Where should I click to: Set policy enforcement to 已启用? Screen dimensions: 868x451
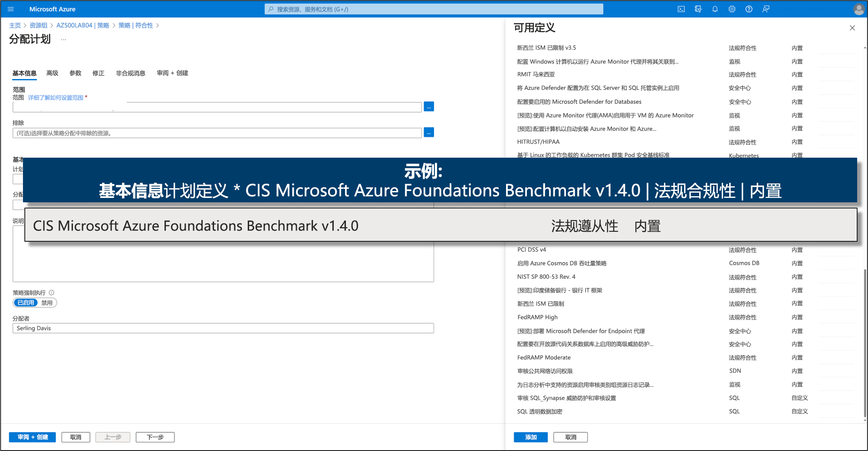pyautogui.click(x=26, y=303)
